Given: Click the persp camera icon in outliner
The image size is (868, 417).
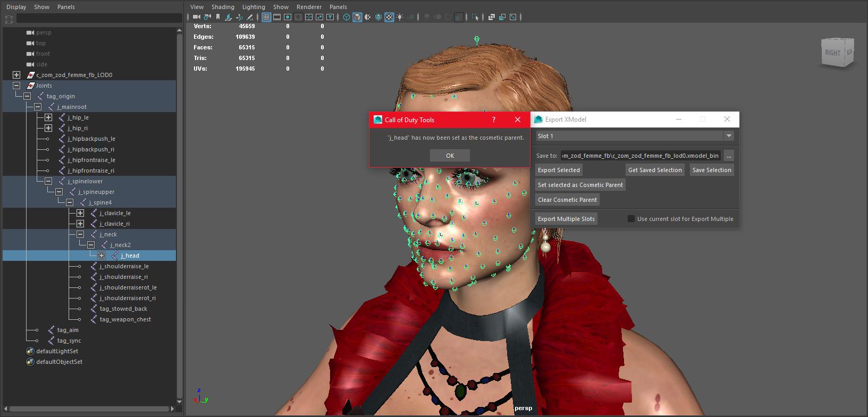Looking at the screenshot, I should coord(30,32).
